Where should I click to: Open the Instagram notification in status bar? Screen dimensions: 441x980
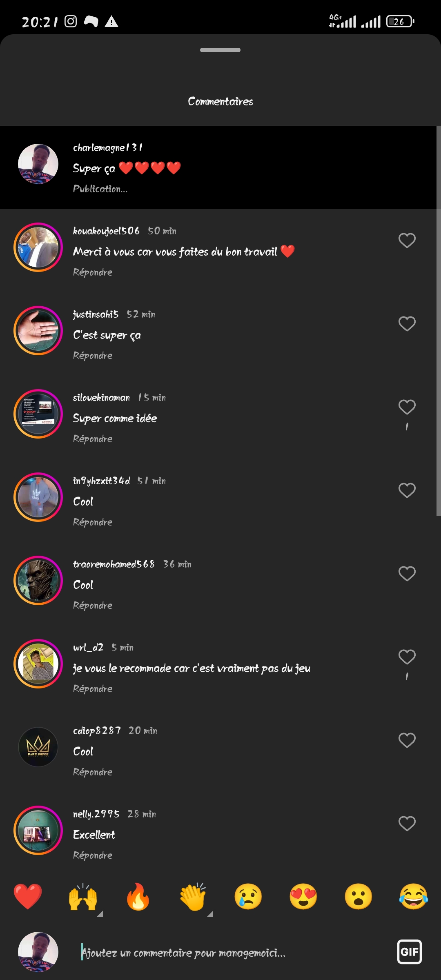pyautogui.click(x=71, y=21)
